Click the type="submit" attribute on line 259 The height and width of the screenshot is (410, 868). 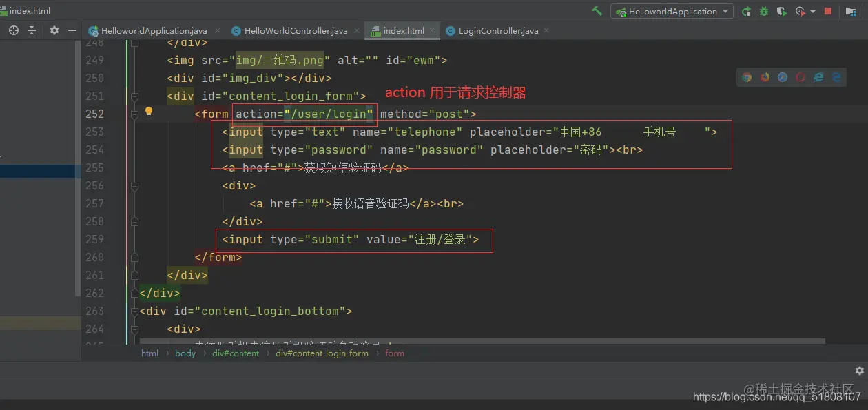coord(314,240)
